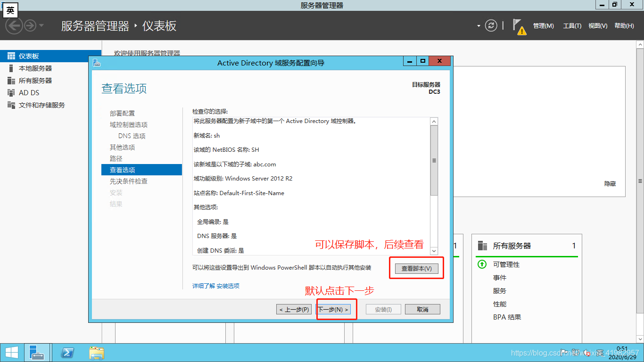Click the Server Manager forward arrow
644x362 pixels.
[30, 25]
